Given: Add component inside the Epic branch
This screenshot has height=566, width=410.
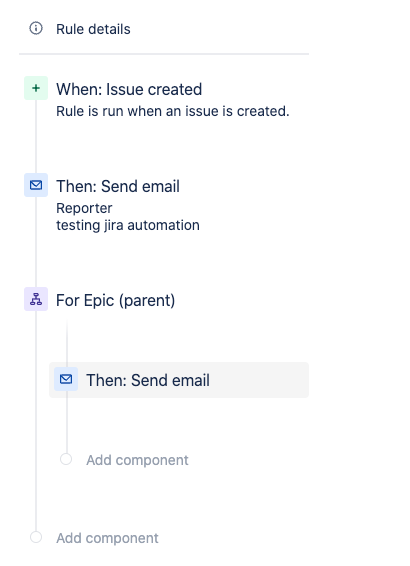Looking at the screenshot, I should [137, 460].
